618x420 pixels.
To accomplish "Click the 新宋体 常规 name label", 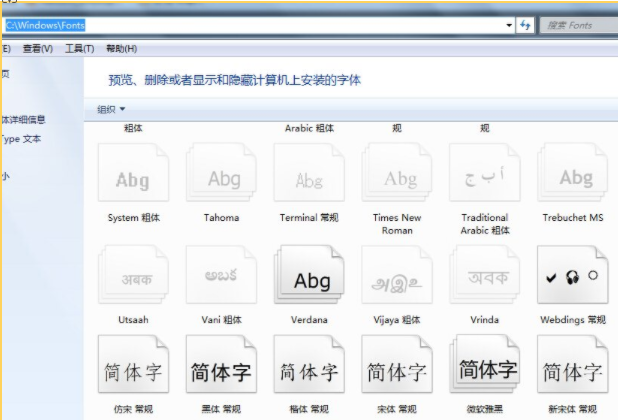I will click(573, 409).
